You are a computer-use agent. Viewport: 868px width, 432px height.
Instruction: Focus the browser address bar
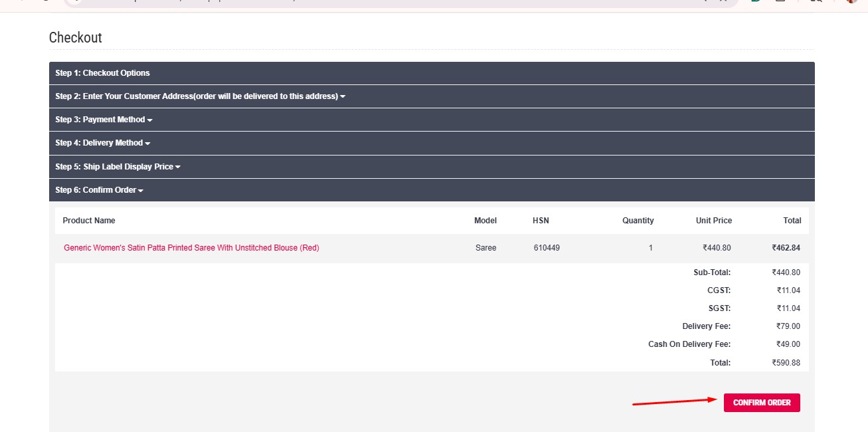click(385, 3)
